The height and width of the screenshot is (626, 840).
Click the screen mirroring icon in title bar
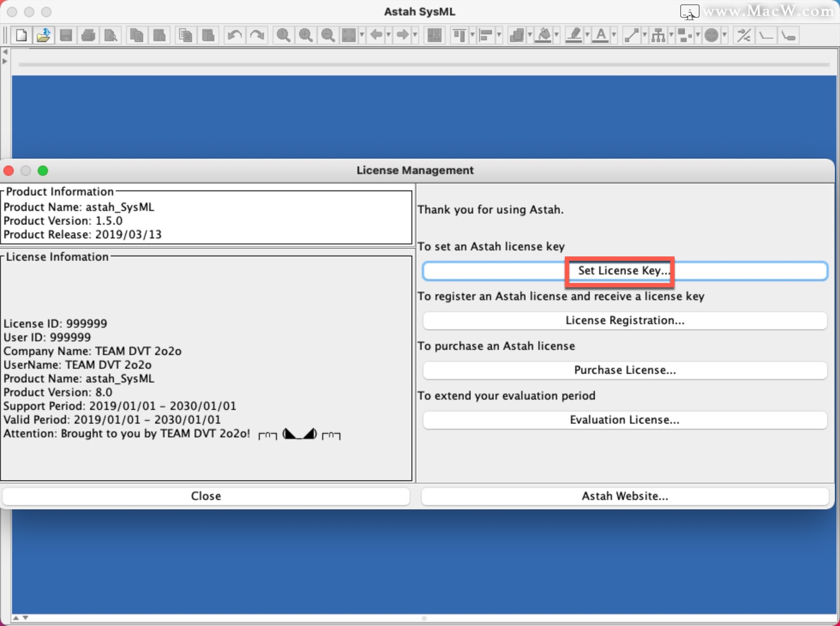click(x=689, y=11)
